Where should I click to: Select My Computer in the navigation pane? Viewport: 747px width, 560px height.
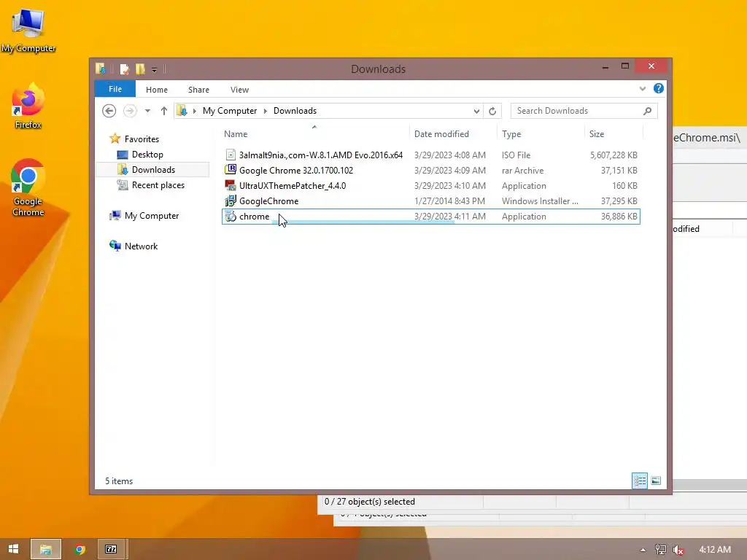pos(152,216)
